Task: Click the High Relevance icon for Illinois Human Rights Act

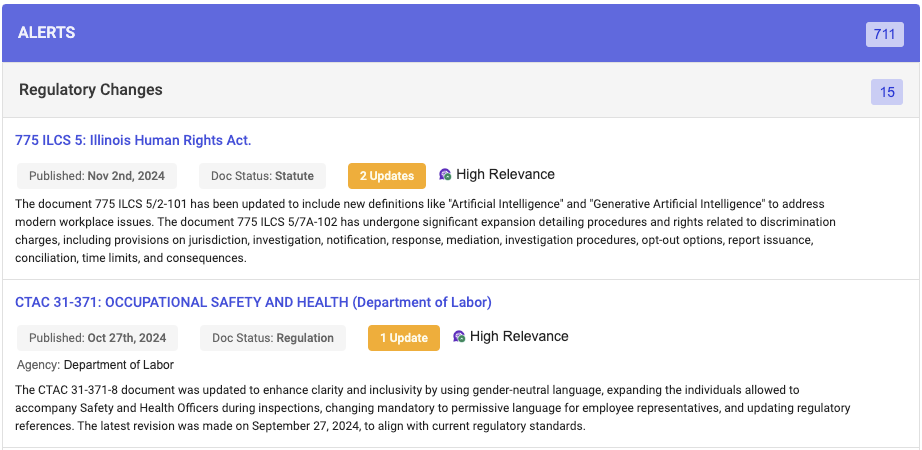Action: (445, 175)
